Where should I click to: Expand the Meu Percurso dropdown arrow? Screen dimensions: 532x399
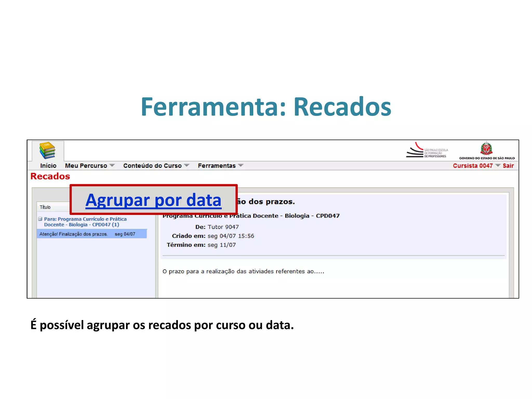112,165
